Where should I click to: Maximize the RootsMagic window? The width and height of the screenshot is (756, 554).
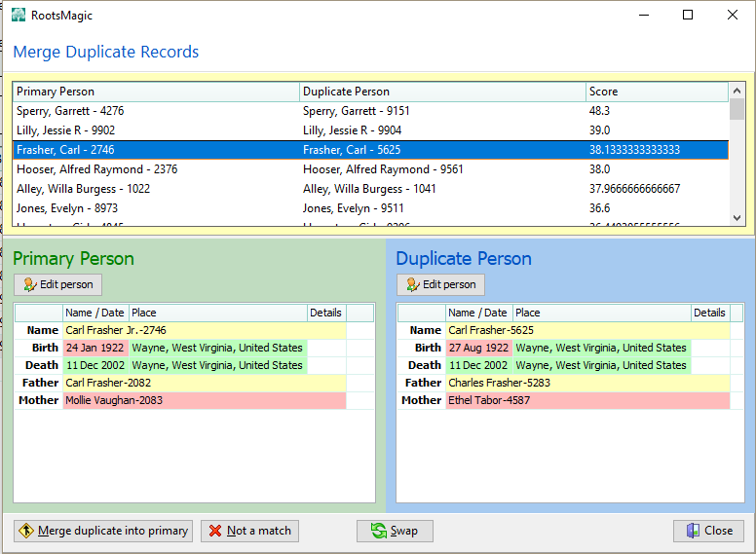tap(688, 15)
